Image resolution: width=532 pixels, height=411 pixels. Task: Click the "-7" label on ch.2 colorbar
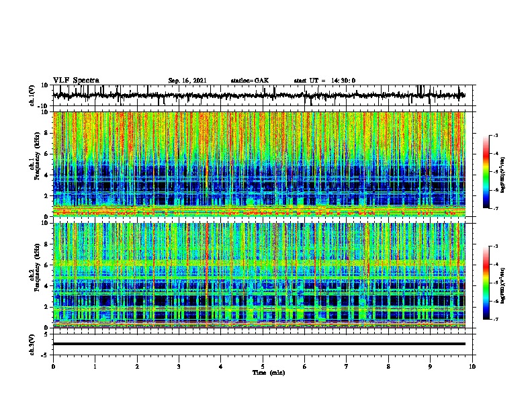495,319
